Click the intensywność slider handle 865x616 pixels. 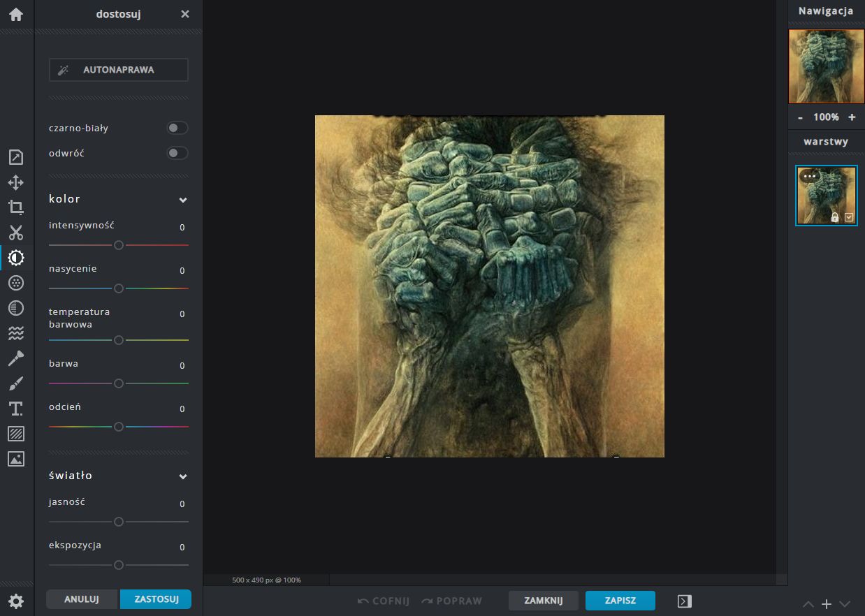119,245
